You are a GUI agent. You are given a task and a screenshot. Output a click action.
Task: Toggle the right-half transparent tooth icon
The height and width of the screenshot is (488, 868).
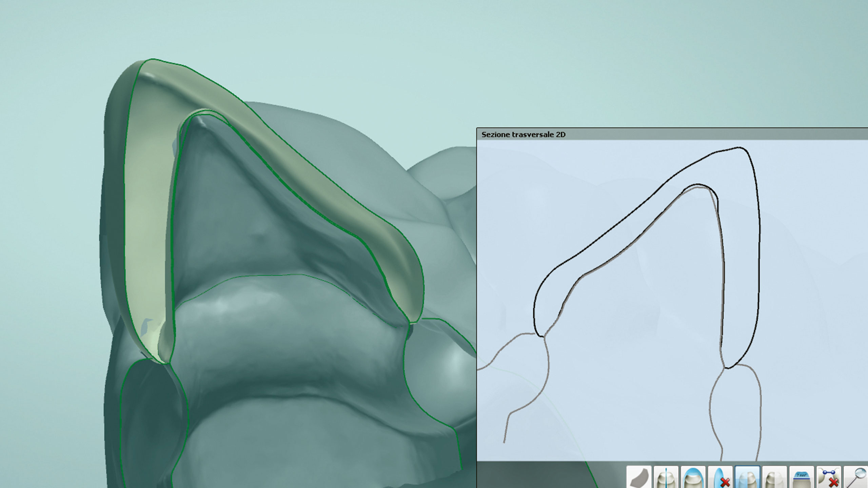(774, 477)
